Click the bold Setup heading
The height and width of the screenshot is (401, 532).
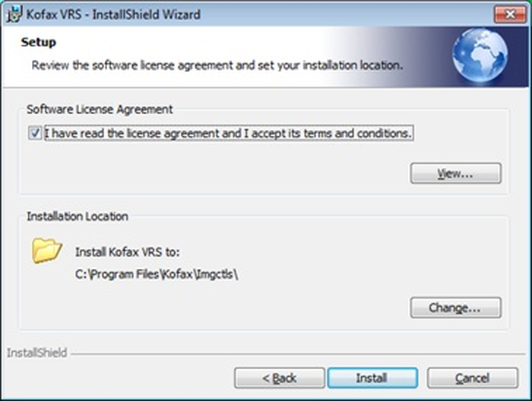click(38, 43)
